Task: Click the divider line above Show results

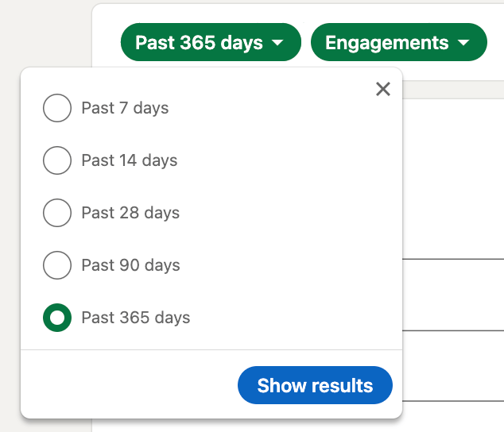Action: click(211, 349)
